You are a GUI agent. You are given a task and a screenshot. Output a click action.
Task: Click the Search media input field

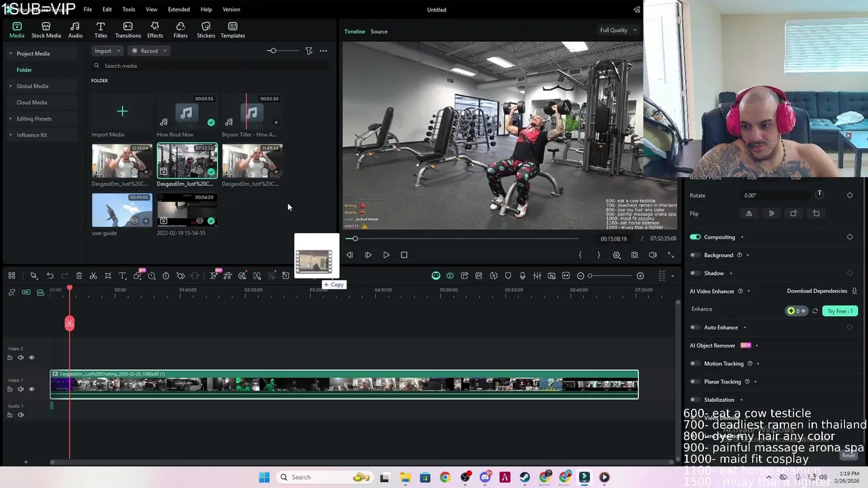[210, 66]
